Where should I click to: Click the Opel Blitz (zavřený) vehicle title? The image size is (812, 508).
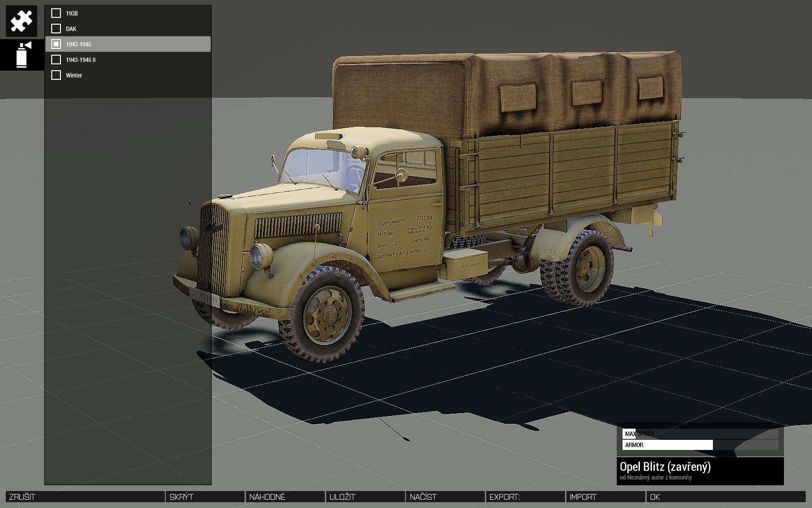665,467
